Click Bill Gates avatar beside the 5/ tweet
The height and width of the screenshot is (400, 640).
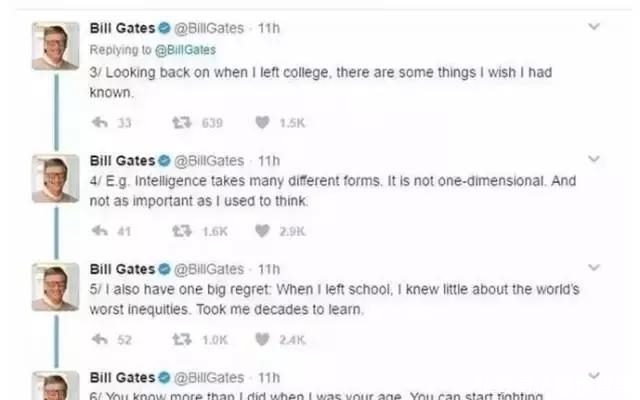(x=55, y=287)
